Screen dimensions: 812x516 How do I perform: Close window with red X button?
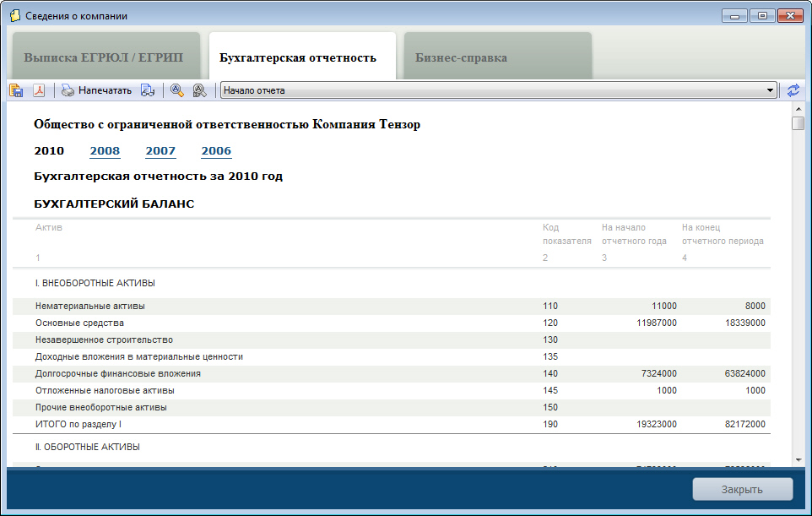(x=790, y=16)
